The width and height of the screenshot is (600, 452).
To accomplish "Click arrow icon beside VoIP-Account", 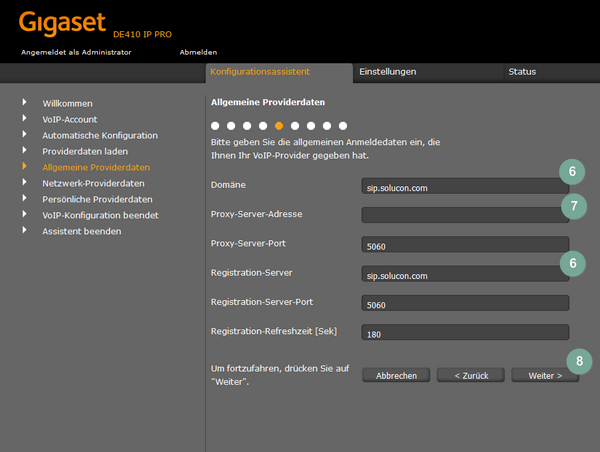I will click(x=25, y=119).
